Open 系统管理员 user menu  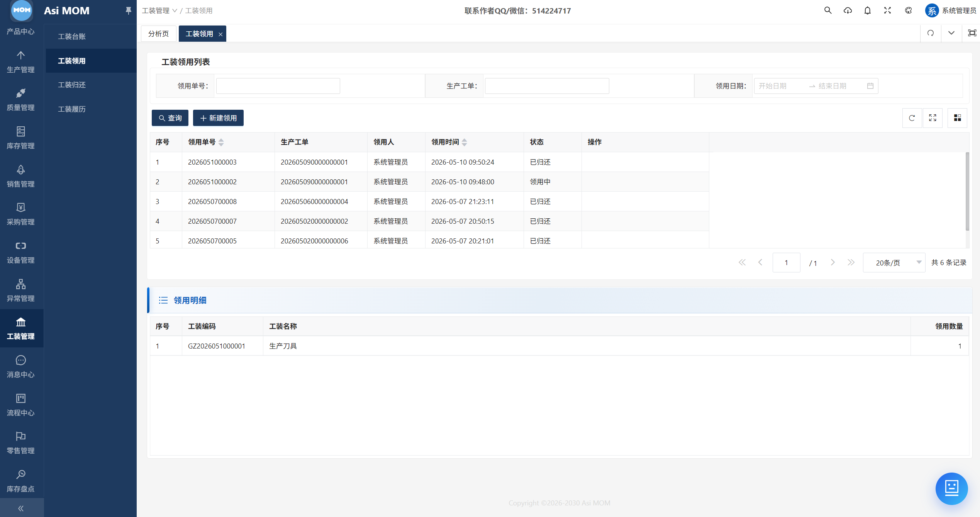pos(951,10)
